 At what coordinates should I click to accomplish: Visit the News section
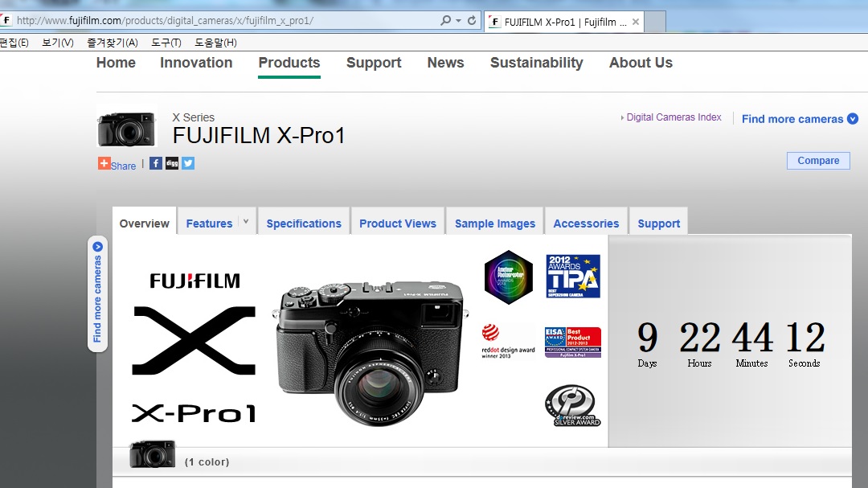point(445,63)
